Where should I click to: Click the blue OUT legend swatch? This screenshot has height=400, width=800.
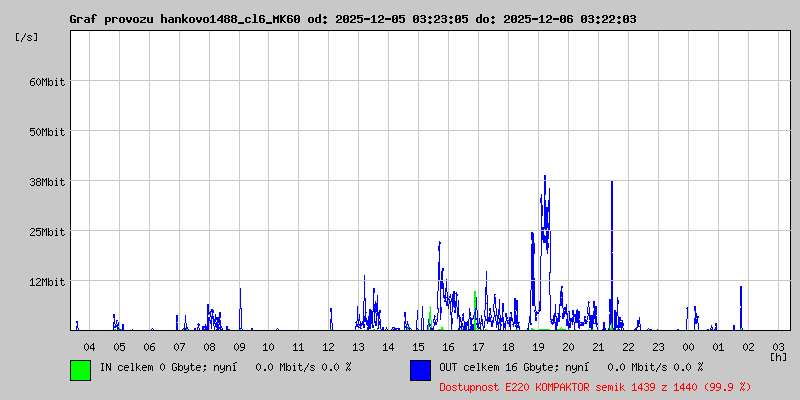coord(420,370)
